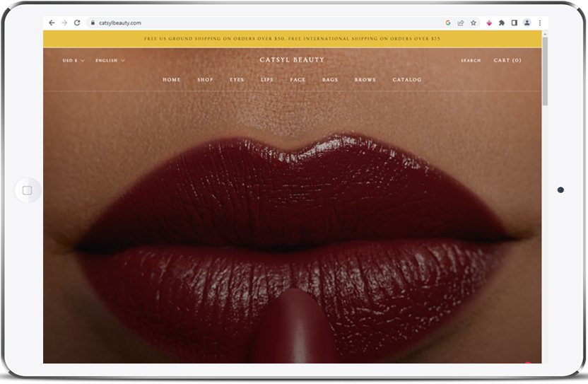Open the browser three-dot menu
Viewport: 588px width, 384px height.
click(540, 23)
